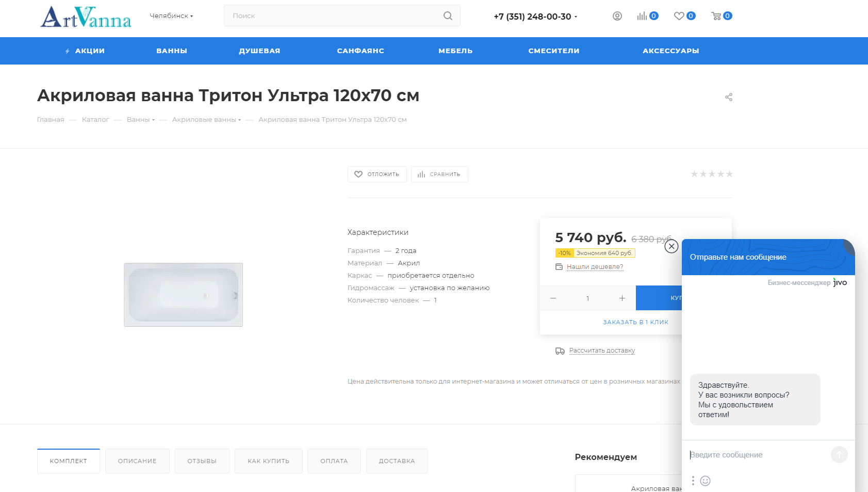Increase quantity with the plus button
868x492 pixels.
coord(622,298)
